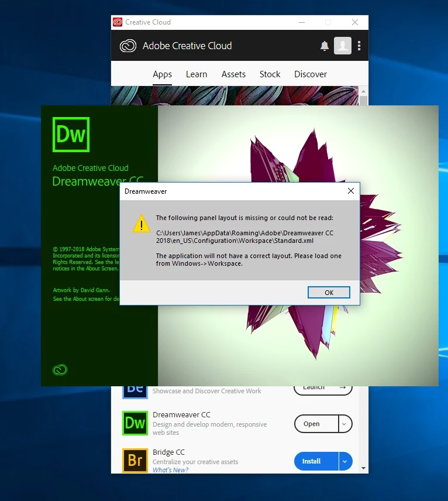The height and width of the screenshot is (501, 448).
Task: Click the 'Dreamweaver CC' app name in list
Action: pyautogui.click(x=181, y=415)
